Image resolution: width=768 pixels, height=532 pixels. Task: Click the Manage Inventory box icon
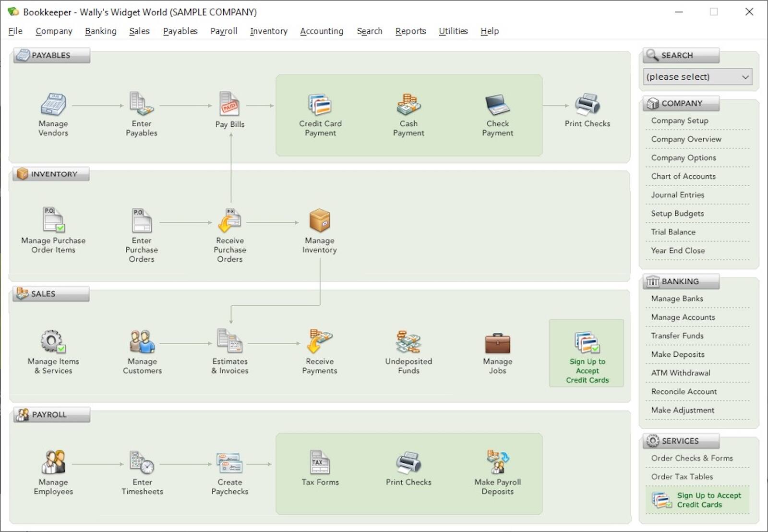coord(319,221)
